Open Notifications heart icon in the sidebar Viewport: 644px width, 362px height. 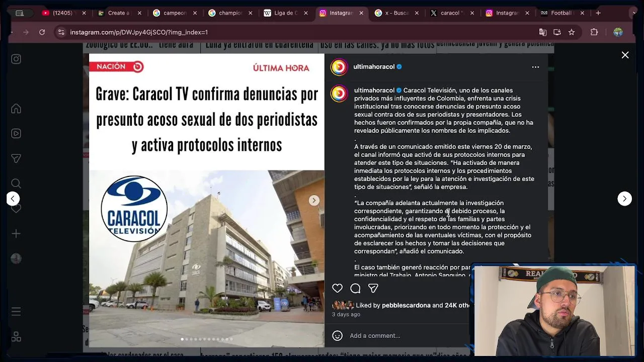pos(16,208)
